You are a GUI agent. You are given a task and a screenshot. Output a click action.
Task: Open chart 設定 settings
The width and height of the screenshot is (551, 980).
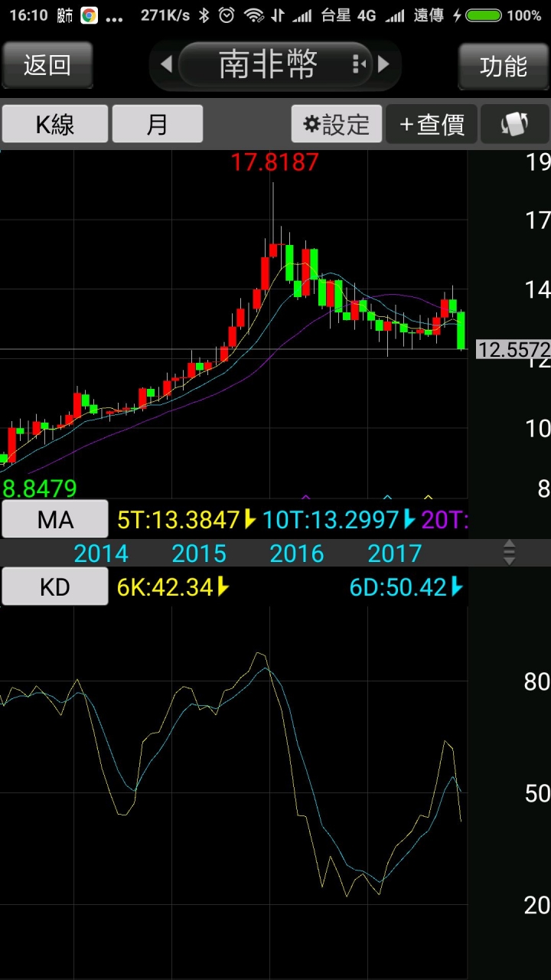click(337, 124)
